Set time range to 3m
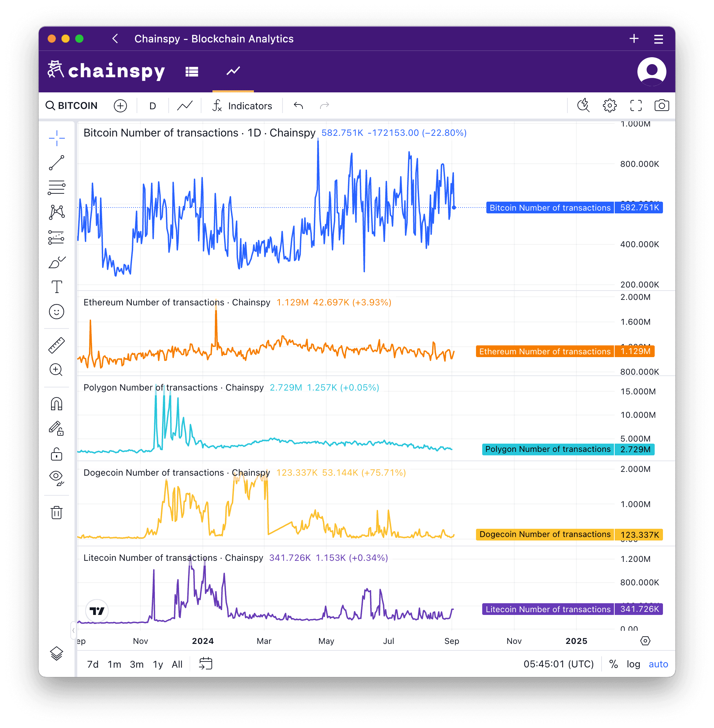 pos(137,664)
